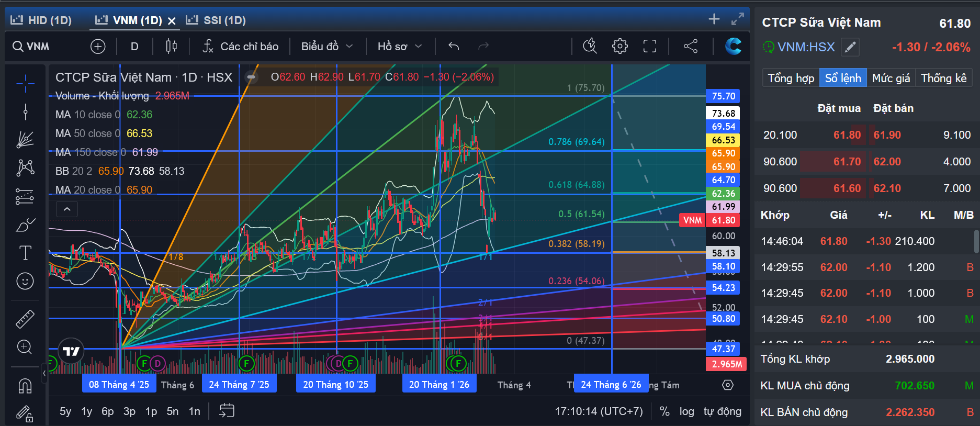Select the 3p time range
The image size is (980, 426).
(x=129, y=411)
